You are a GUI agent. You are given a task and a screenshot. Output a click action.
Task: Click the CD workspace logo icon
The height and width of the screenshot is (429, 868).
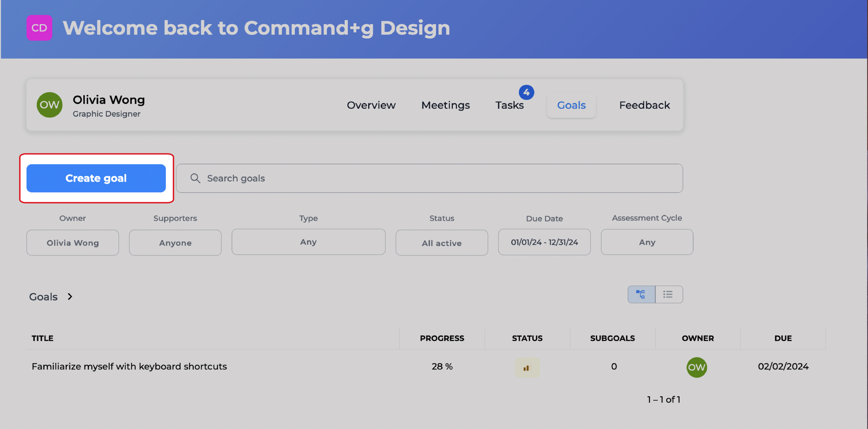(39, 28)
